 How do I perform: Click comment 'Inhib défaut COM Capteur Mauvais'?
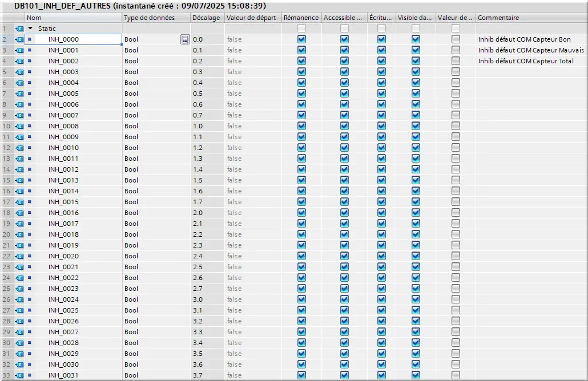point(531,50)
